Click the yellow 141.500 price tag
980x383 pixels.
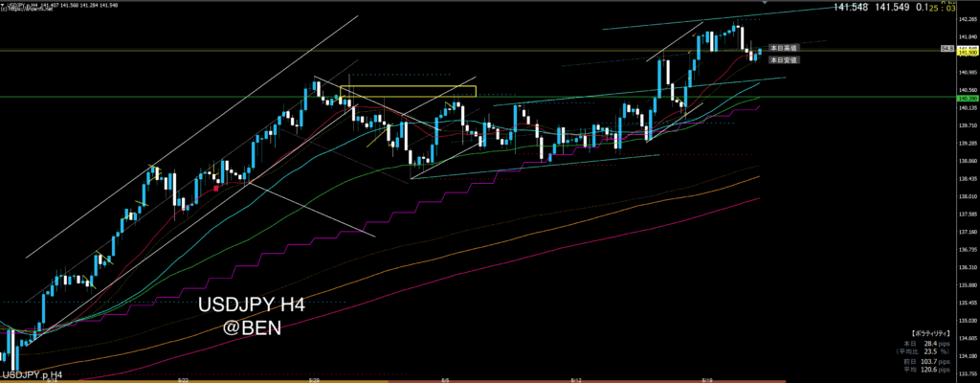pyautogui.click(x=966, y=54)
